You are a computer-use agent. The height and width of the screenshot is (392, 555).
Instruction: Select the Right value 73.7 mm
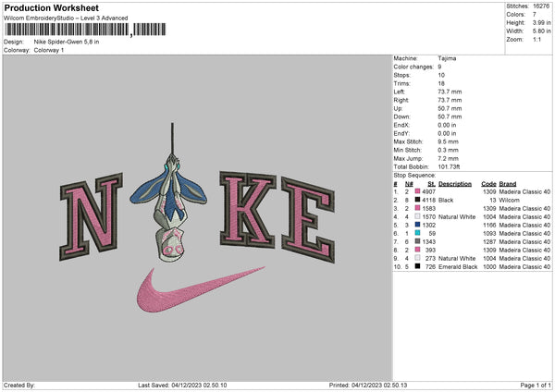click(x=450, y=100)
